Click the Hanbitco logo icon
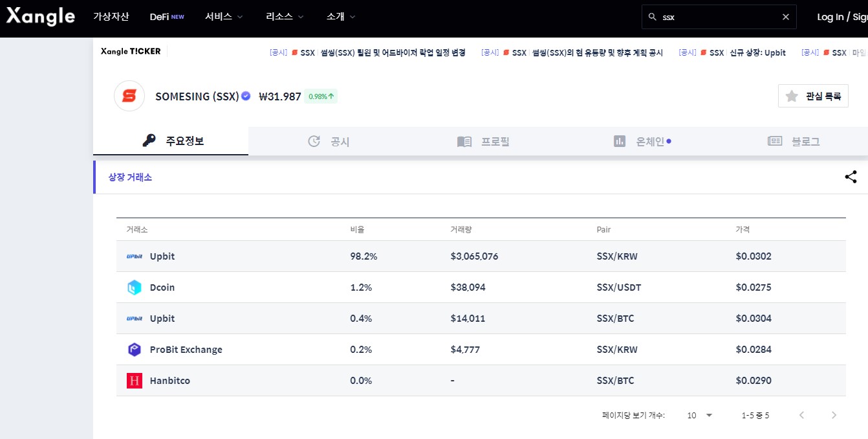 point(134,381)
